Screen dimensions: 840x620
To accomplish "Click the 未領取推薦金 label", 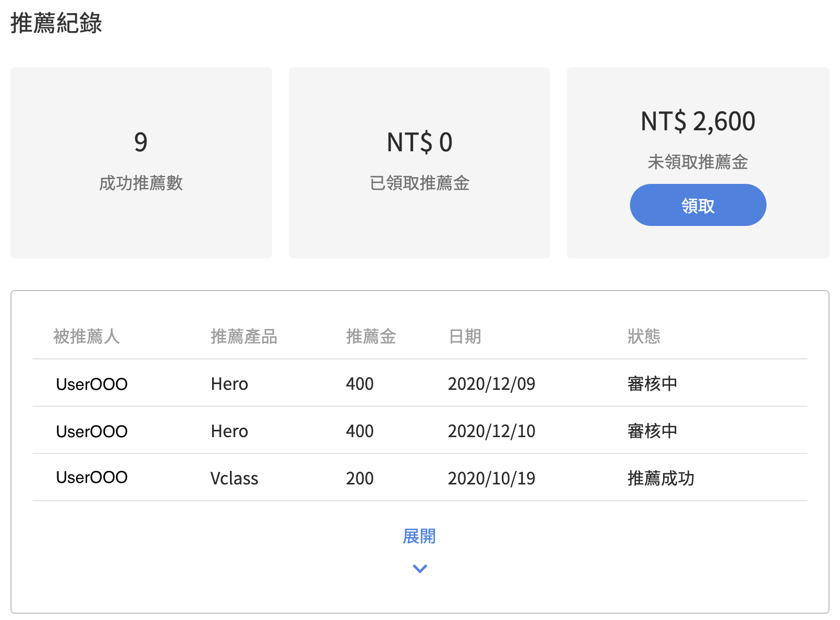I will (698, 162).
